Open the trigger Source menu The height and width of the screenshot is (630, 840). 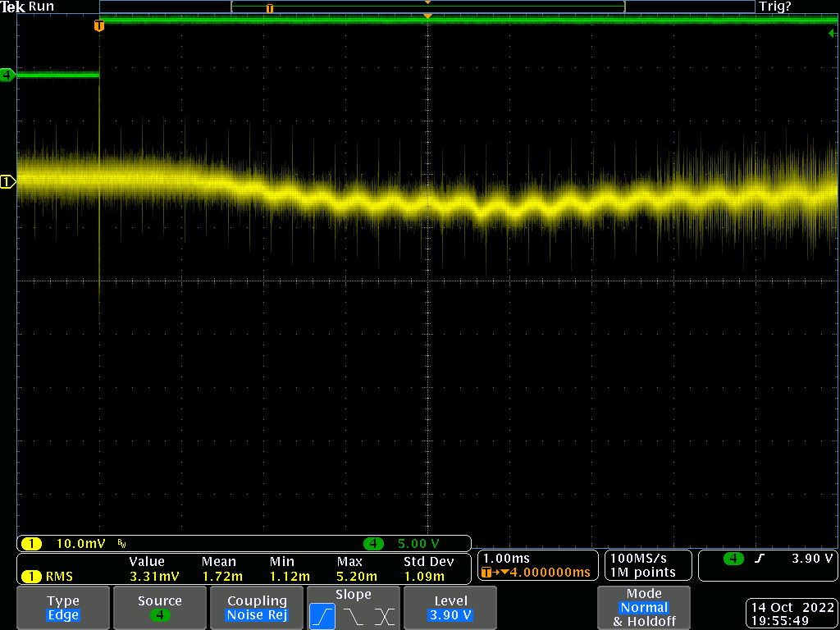point(159,608)
